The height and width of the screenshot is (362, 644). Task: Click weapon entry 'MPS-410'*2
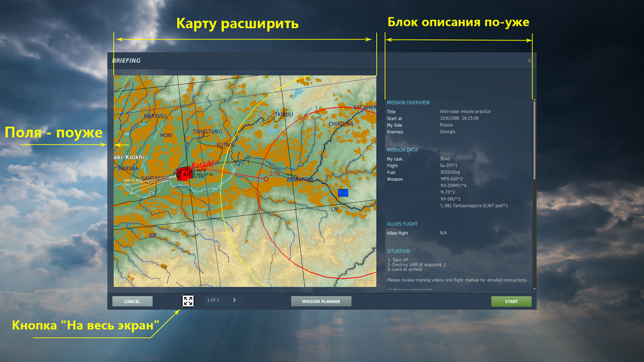point(451,178)
